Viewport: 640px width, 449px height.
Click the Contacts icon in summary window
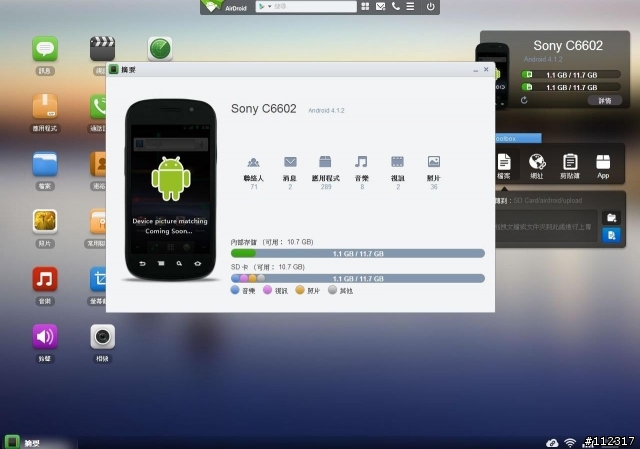point(253,162)
